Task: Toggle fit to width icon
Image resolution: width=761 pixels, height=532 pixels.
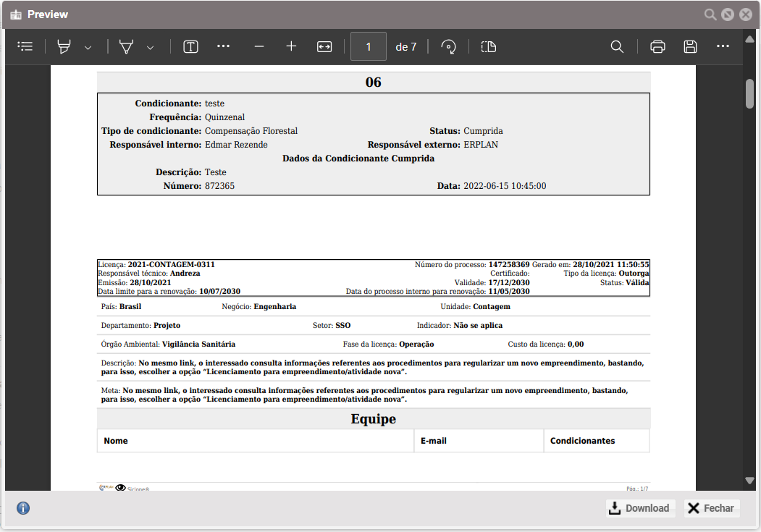Action: (x=324, y=46)
